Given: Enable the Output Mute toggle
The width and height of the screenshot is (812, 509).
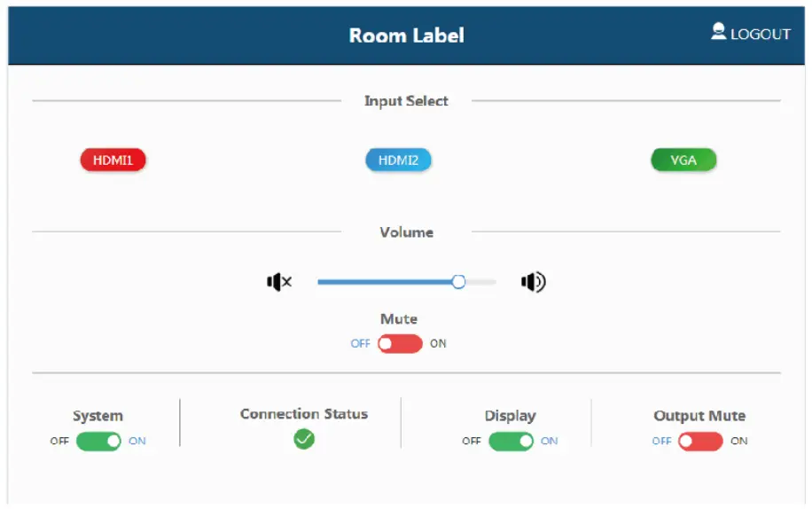Looking at the screenshot, I should click(x=700, y=442).
